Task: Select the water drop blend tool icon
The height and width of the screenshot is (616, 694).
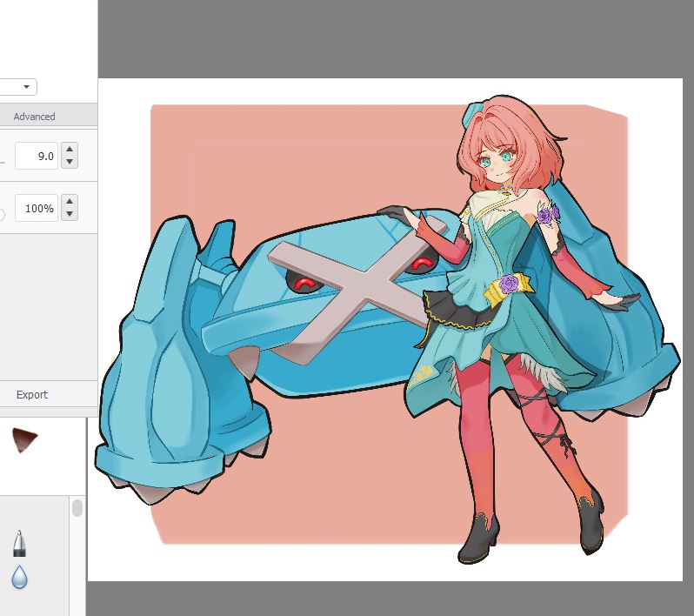Action: click(19, 577)
